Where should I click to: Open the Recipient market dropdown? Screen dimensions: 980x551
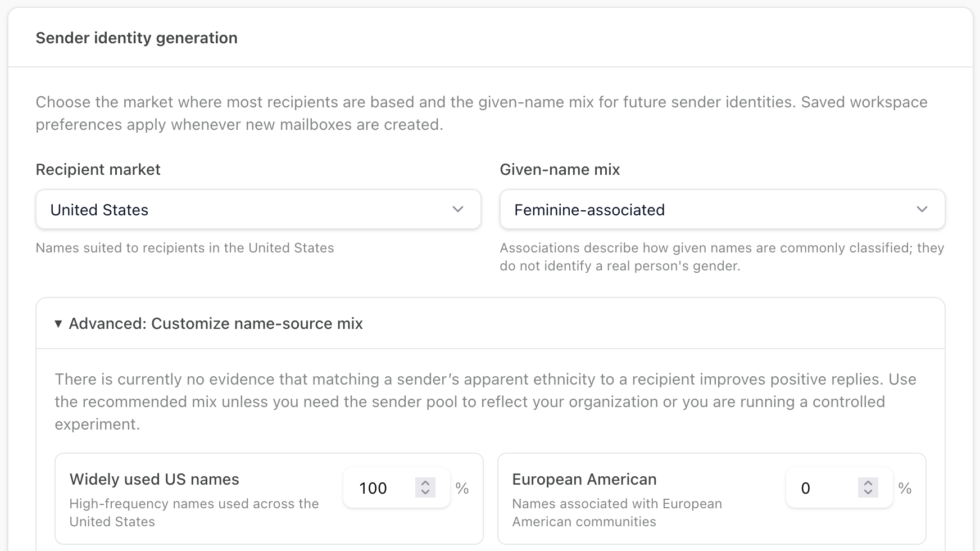(x=258, y=209)
